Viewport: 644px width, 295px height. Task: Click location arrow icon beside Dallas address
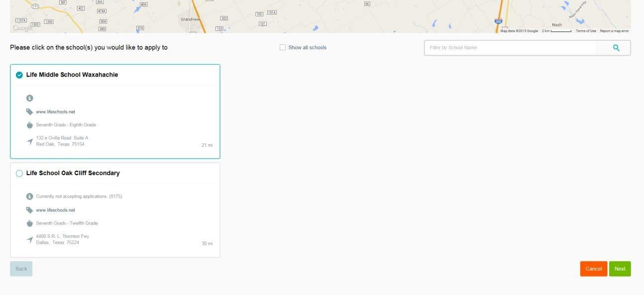tap(29, 240)
